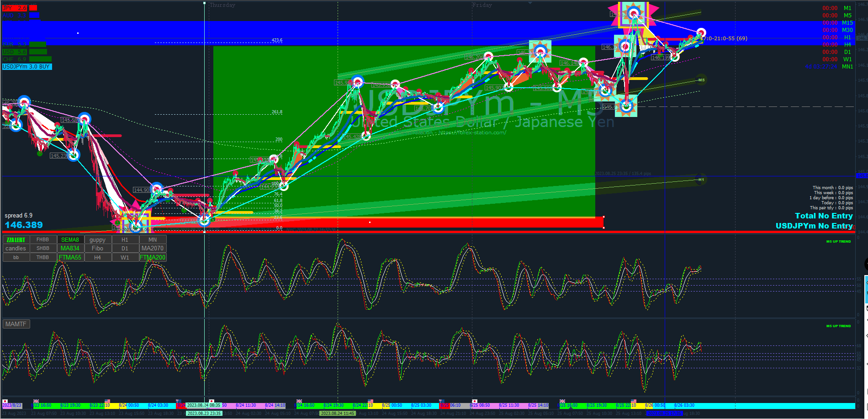868x419 pixels.
Task: Click the H1 channel end marker
Action: pyautogui.click(x=701, y=180)
